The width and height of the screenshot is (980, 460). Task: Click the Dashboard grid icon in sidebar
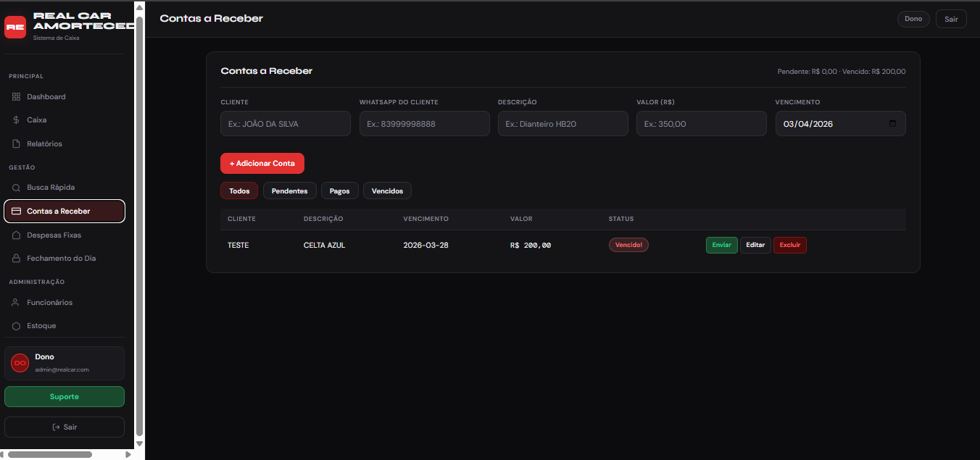tap(16, 97)
